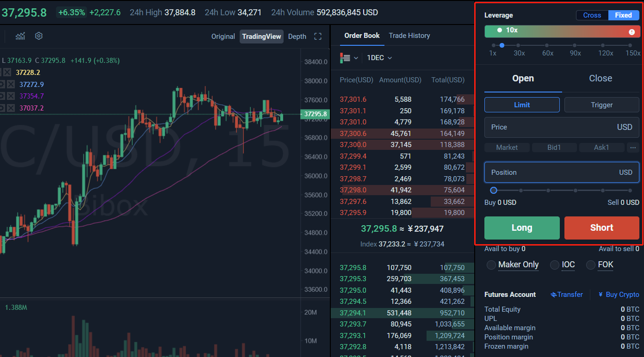The image size is (644, 357).
Task: Remove the 37272.9 moving average indicator
Action: (x=11, y=85)
